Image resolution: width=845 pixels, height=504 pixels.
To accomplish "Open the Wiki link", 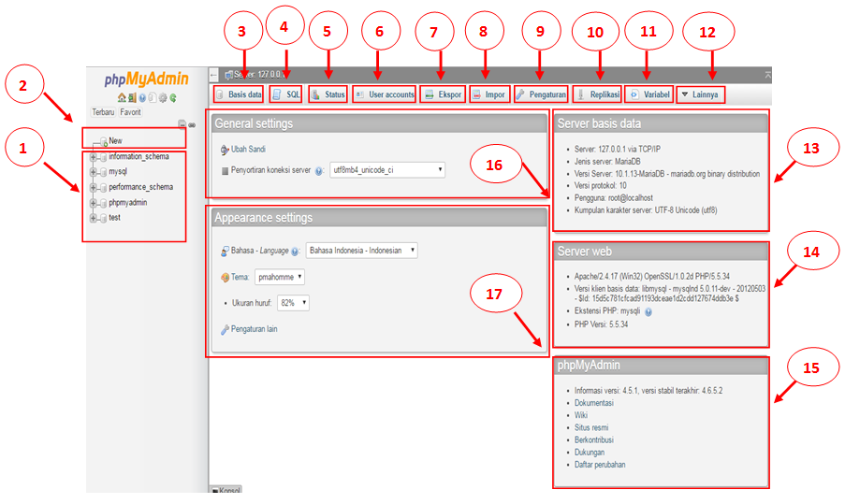I will click(x=581, y=415).
